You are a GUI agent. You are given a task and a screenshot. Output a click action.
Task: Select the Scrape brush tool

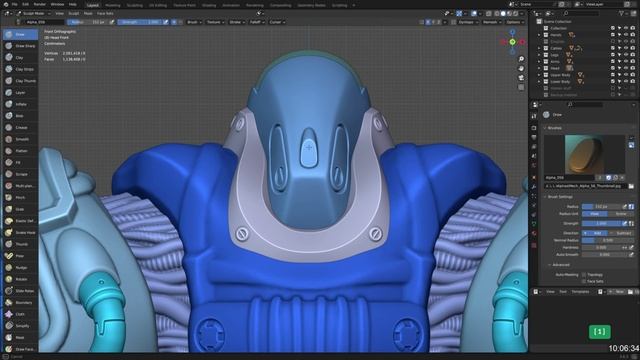tap(20, 174)
